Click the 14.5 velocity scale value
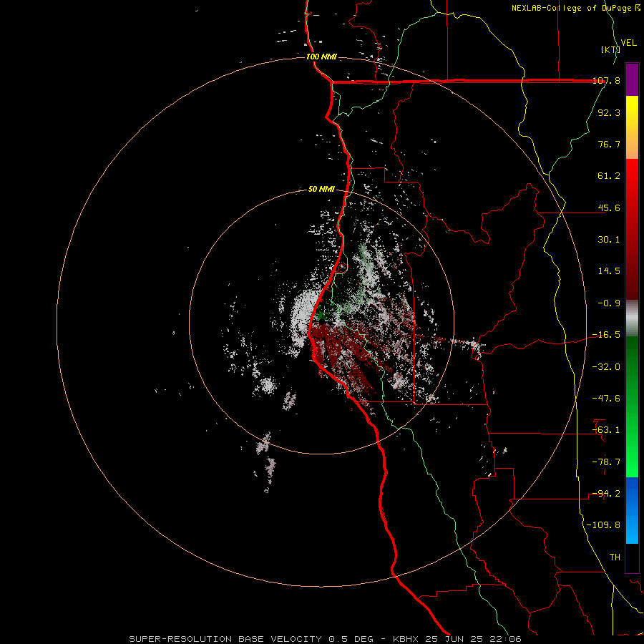 (x=609, y=271)
